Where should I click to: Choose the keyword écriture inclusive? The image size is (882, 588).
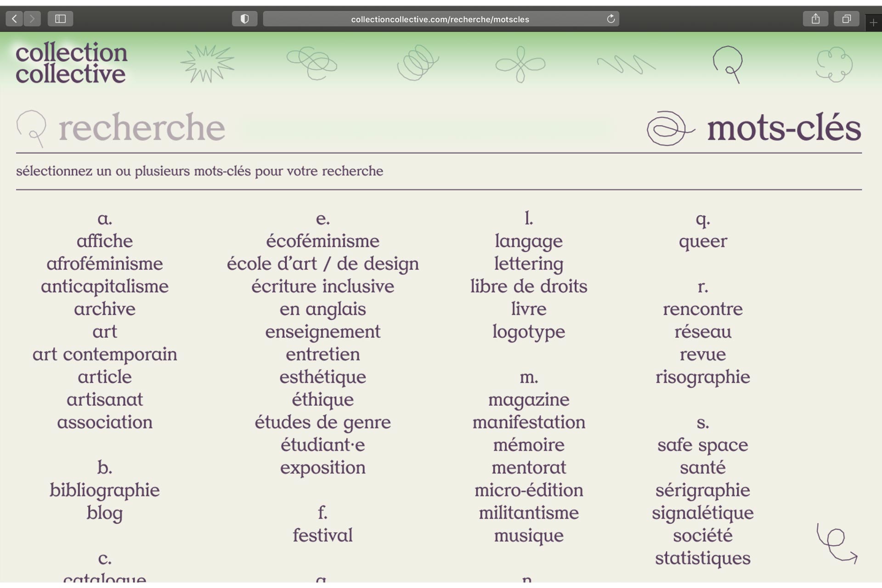pos(323,286)
